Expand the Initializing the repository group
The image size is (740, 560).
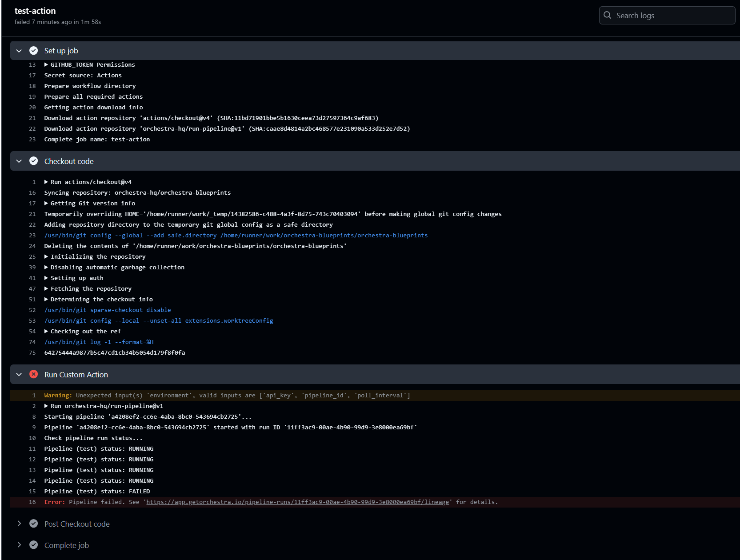(46, 256)
